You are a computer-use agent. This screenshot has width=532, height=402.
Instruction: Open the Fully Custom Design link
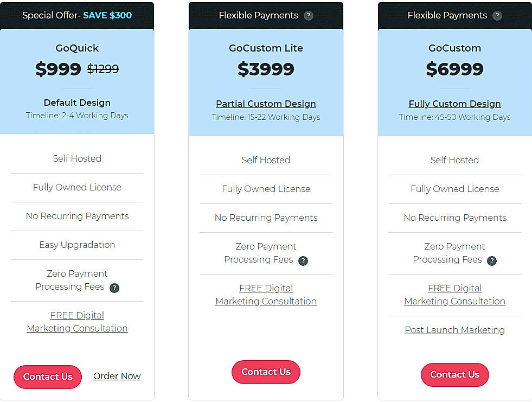coord(454,104)
